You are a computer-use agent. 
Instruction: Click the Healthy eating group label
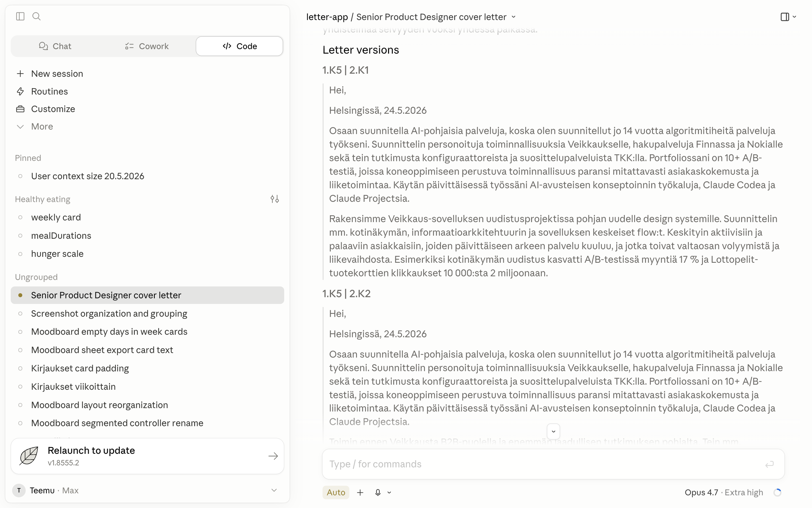click(x=43, y=199)
